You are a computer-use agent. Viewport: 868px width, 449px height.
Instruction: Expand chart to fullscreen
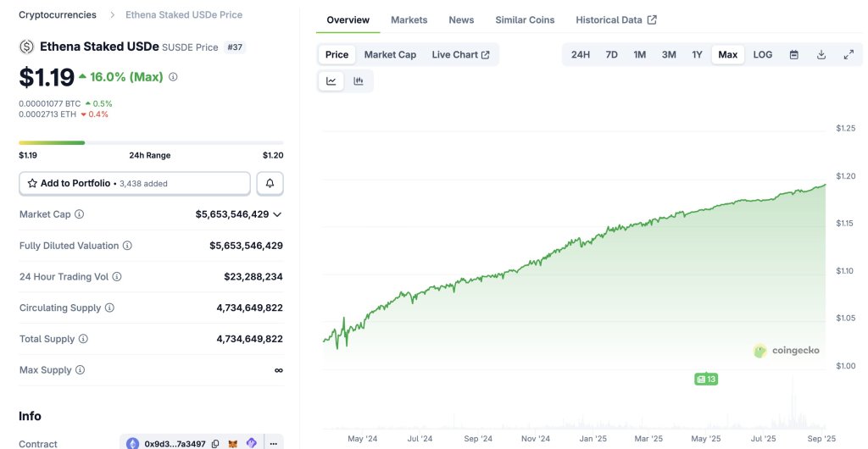pos(849,54)
